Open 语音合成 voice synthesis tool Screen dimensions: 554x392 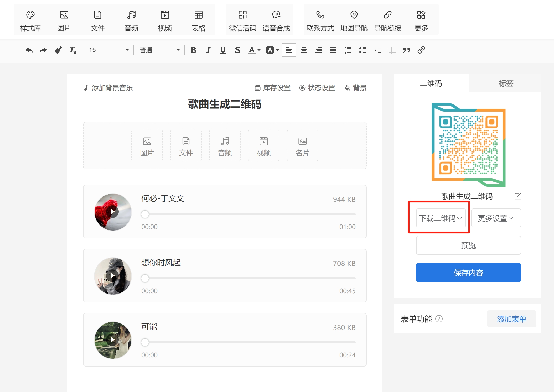coord(276,21)
